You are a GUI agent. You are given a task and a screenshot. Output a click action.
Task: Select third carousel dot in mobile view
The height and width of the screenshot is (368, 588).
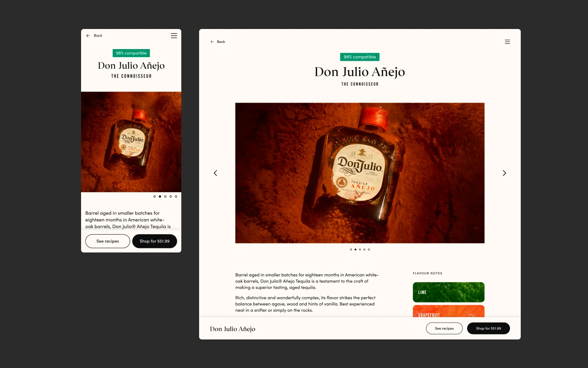click(165, 196)
